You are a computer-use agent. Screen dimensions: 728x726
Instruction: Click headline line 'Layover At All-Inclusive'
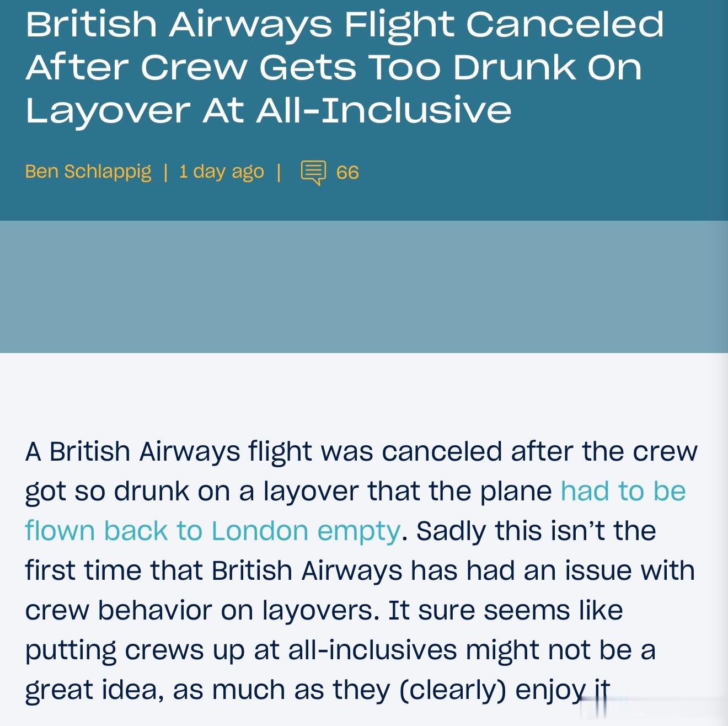[269, 110]
